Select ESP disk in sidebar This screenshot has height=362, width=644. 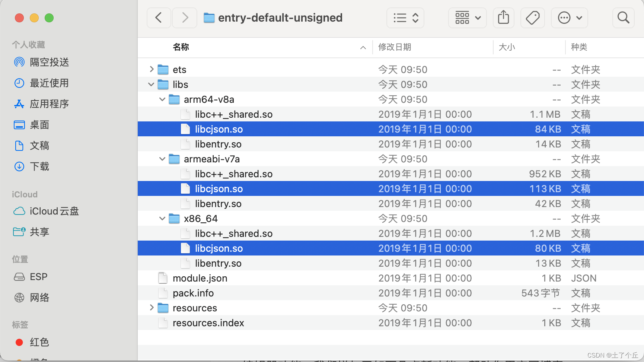pos(31,277)
